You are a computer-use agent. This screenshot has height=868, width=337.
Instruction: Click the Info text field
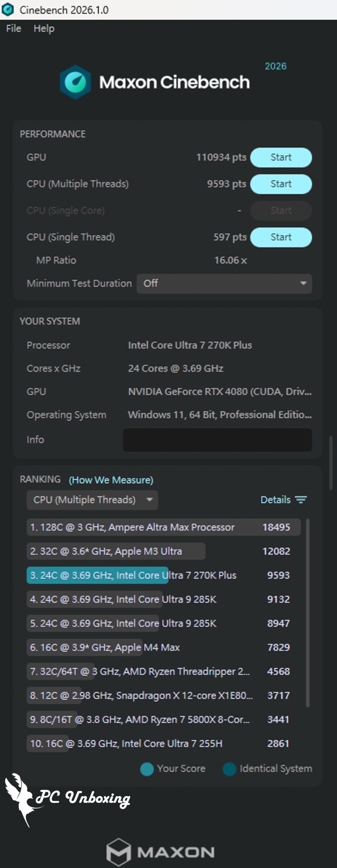(x=217, y=440)
